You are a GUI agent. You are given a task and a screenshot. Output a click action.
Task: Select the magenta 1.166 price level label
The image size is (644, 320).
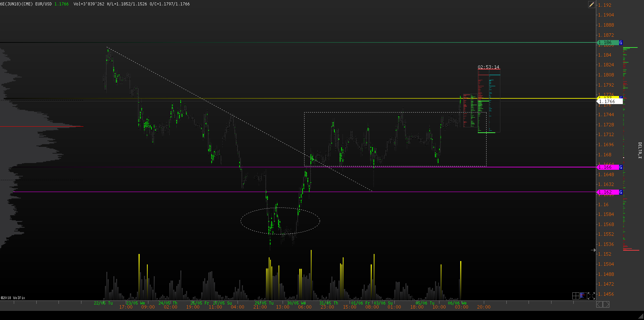(x=607, y=167)
